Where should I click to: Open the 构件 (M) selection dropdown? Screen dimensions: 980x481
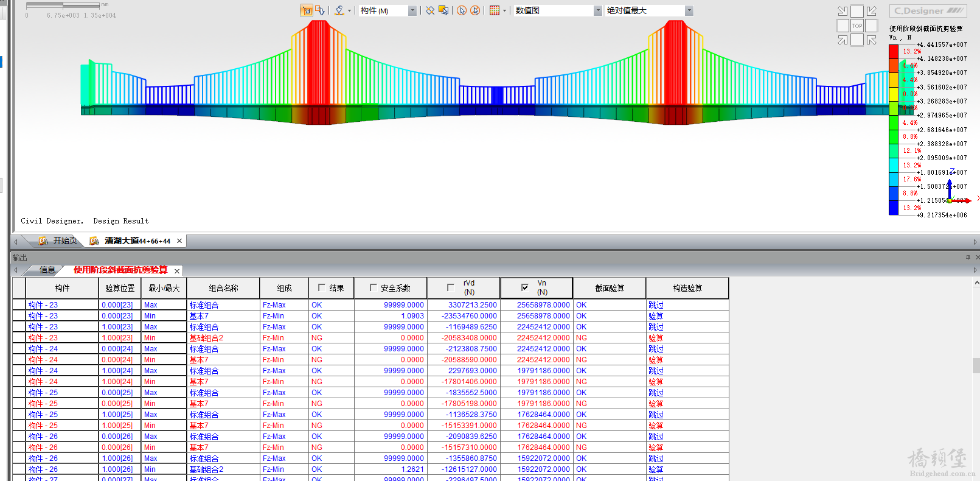tap(412, 10)
